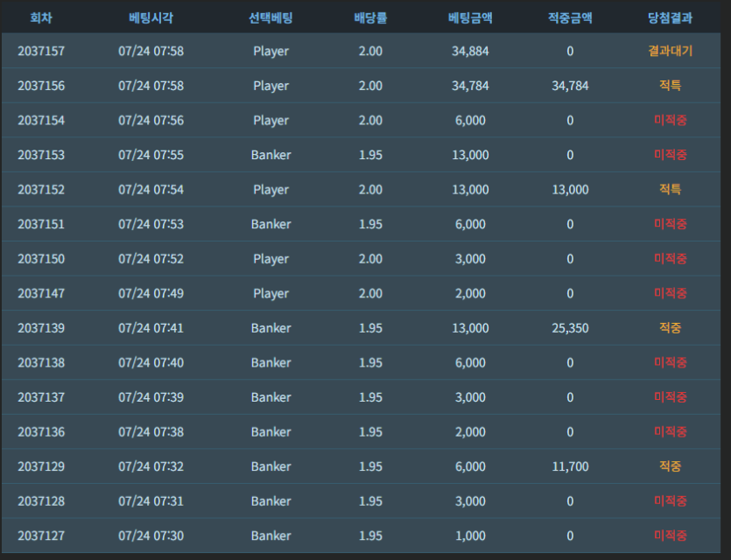The width and height of the screenshot is (731, 560).
Task: Click the 07/24 07:32 bet time
Action: [x=151, y=466]
